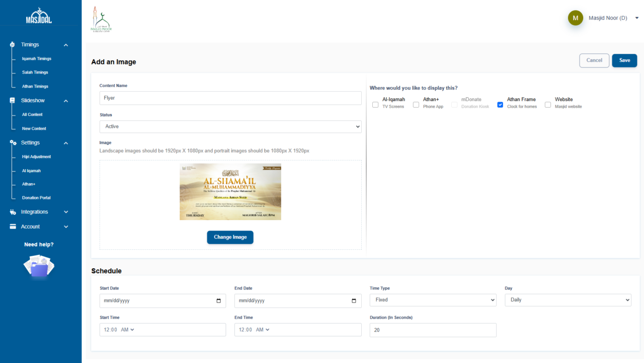Image resolution: width=644 pixels, height=363 pixels.
Task: Click the Masjid Noor logo in header
Action: click(101, 20)
